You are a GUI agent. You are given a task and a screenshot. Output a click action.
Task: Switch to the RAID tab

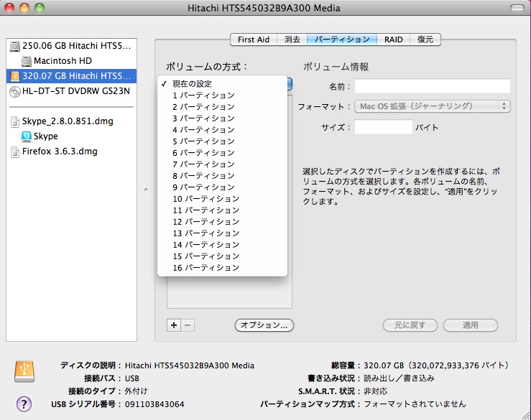394,39
